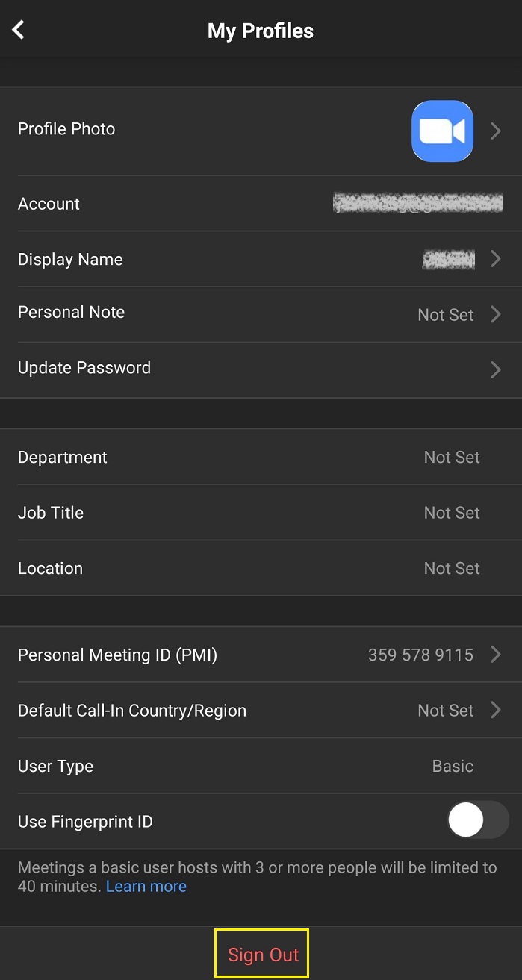Tap the Zoom camera profile photo

tap(442, 131)
